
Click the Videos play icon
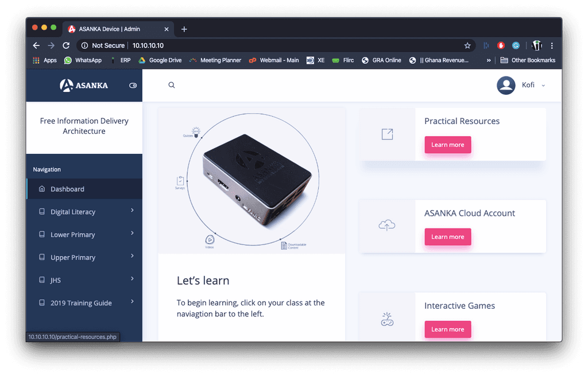point(210,239)
